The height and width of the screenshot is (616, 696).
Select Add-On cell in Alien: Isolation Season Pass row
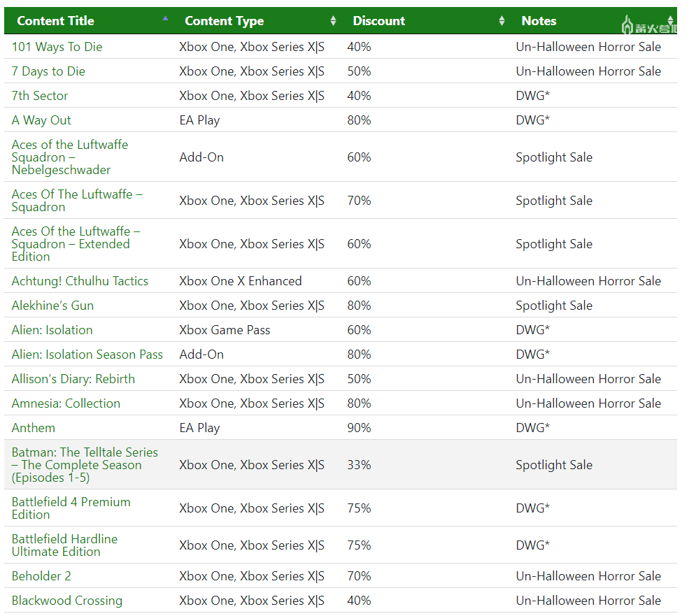coord(201,354)
